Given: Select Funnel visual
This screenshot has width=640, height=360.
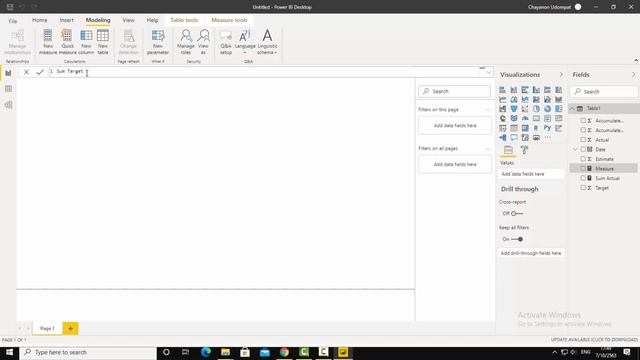Looking at the screenshot, I should (x=514, y=109).
